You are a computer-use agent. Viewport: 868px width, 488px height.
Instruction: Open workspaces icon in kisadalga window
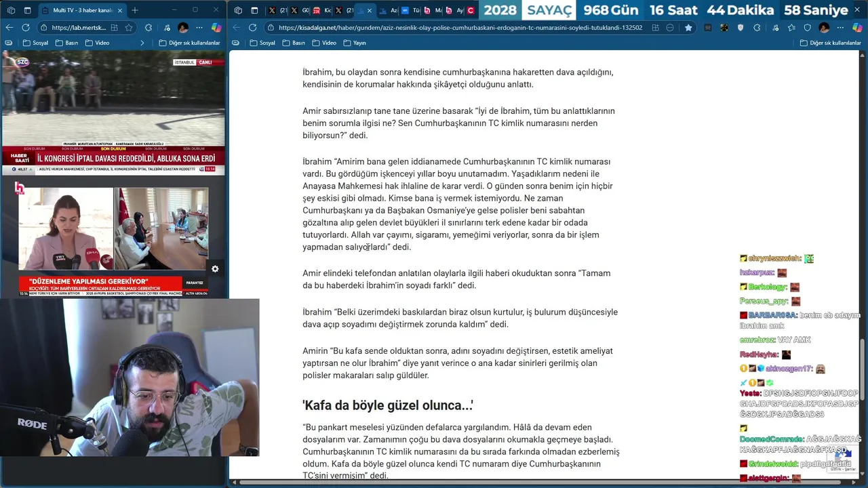click(238, 10)
